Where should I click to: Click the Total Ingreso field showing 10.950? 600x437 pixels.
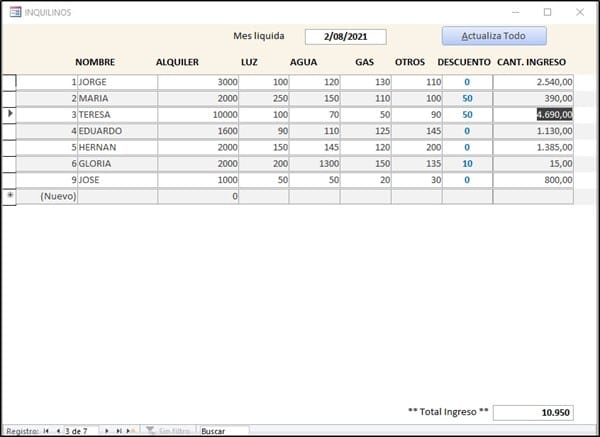pyautogui.click(x=533, y=413)
